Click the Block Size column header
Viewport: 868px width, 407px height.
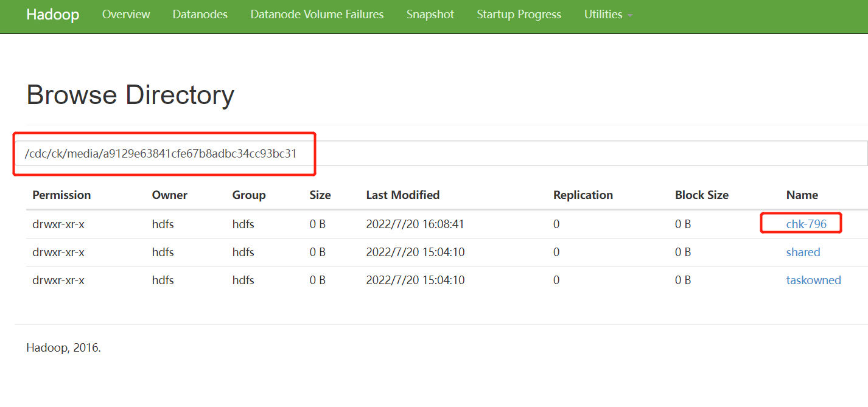[702, 195]
